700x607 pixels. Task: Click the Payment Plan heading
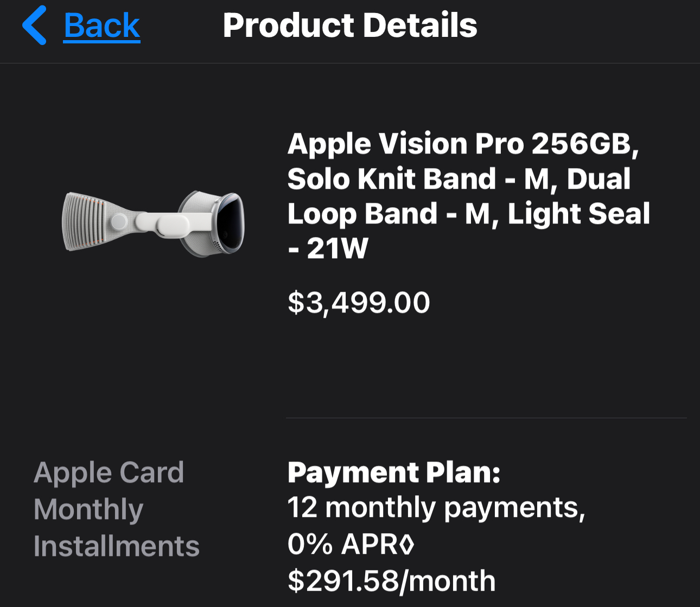click(394, 472)
